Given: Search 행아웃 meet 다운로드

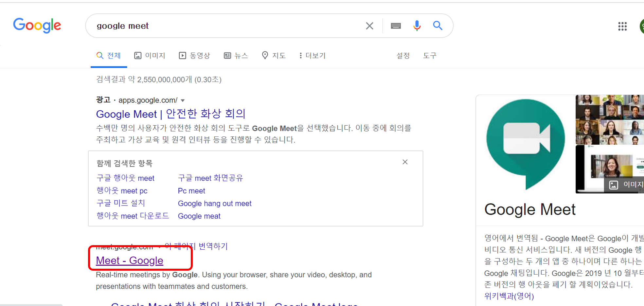Looking at the screenshot, I should [133, 216].
